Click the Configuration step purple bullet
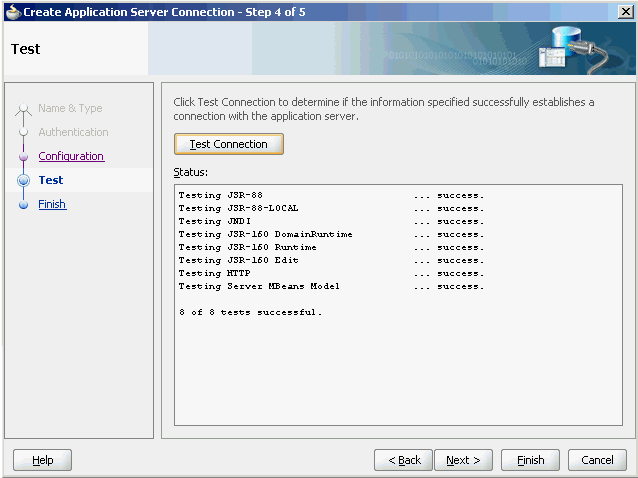The height and width of the screenshot is (478, 638). click(x=24, y=156)
